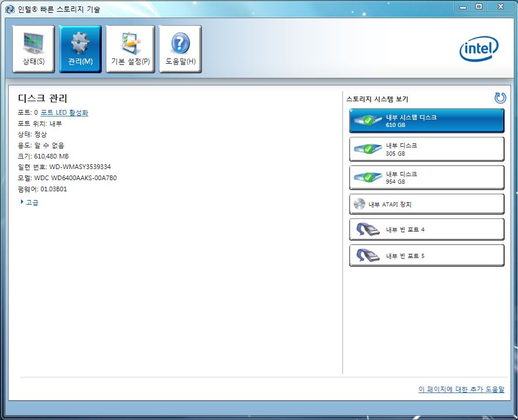Image resolution: width=518 pixels, height=420 pixels.
Task: Click the Intel logo
Action: click(x=479, y=49)
